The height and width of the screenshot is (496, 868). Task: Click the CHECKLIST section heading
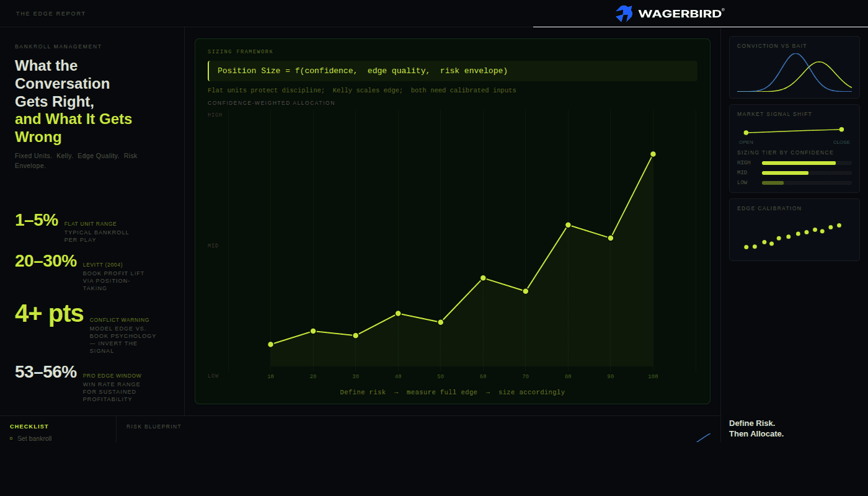click(x=29, y=427)
